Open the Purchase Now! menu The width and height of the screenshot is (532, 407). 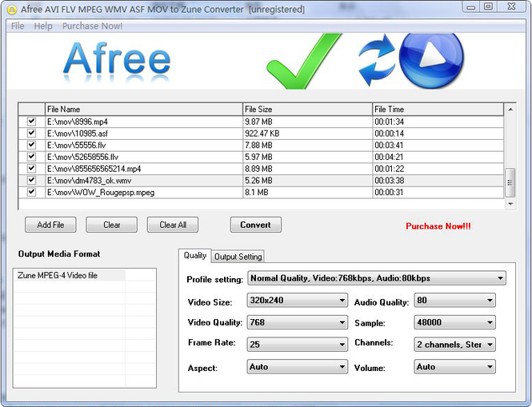(92, 26)
